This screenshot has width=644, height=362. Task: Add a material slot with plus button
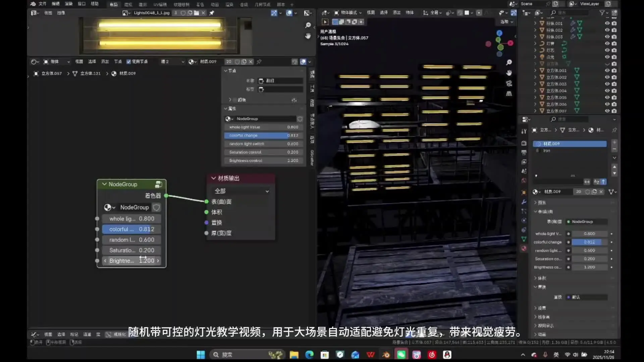tap(614, 142)
